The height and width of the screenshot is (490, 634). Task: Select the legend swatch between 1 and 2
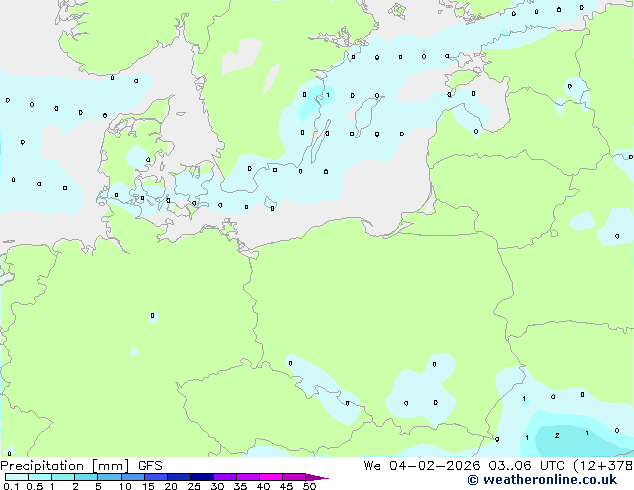pyautogui.click(x=63, y=477)
